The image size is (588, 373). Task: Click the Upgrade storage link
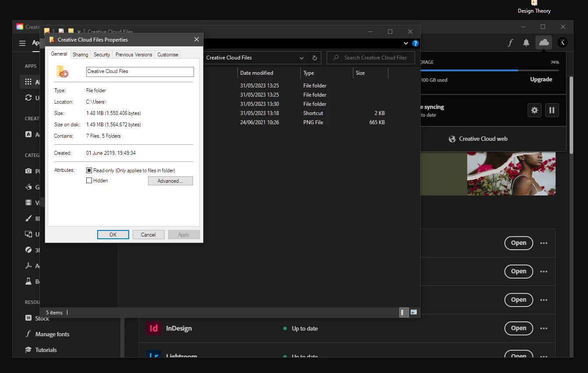[541, 79]
